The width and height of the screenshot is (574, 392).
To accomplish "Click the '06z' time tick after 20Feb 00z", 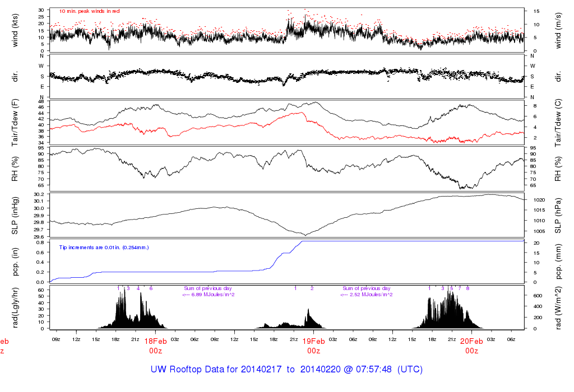I will (x=511, y=340).
